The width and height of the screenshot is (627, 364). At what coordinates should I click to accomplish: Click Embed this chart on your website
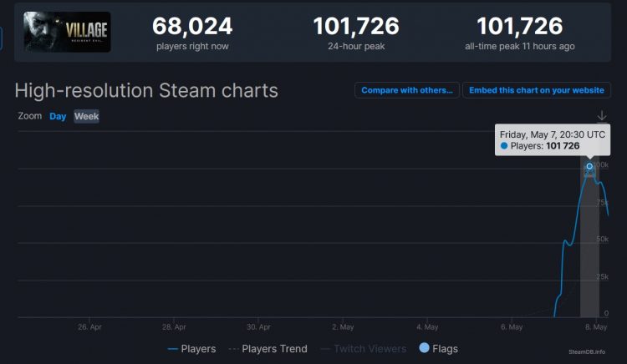click(536, 90)
